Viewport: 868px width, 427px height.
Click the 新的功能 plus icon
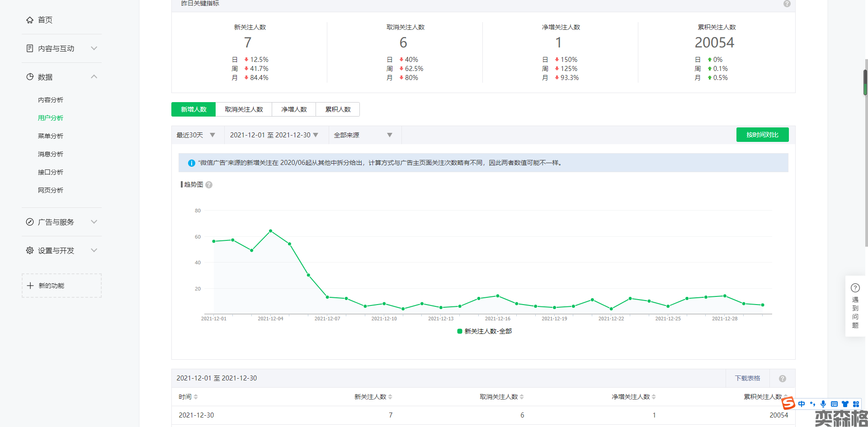coord(30,286)
